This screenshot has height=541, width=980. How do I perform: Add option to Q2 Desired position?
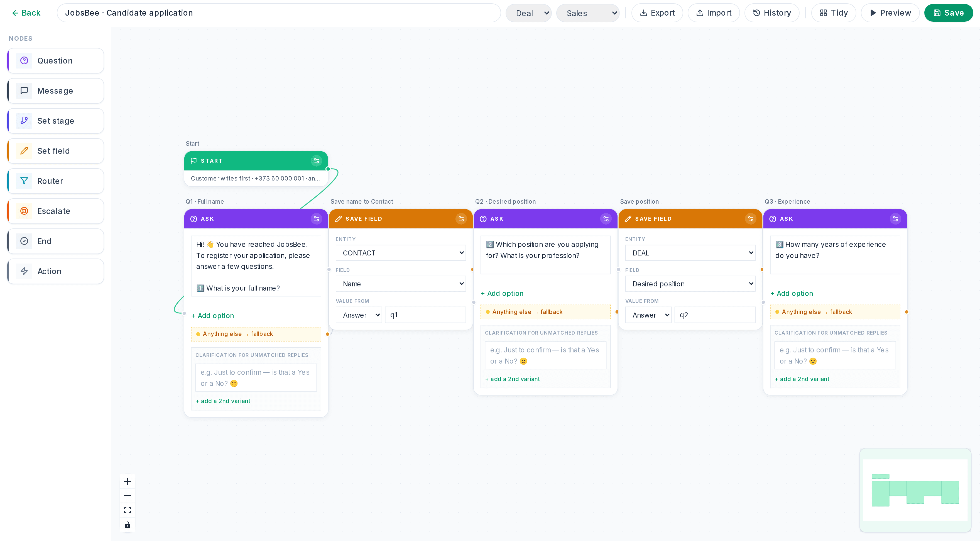point(502,293)
